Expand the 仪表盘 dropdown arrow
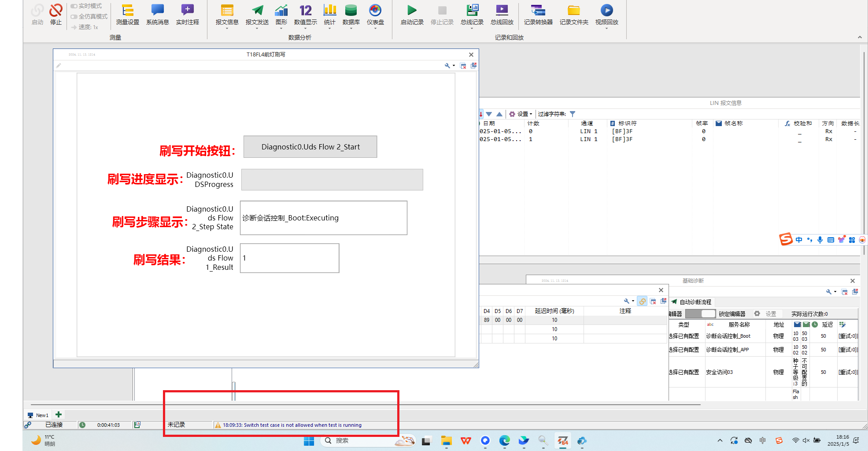 [375, 28]
